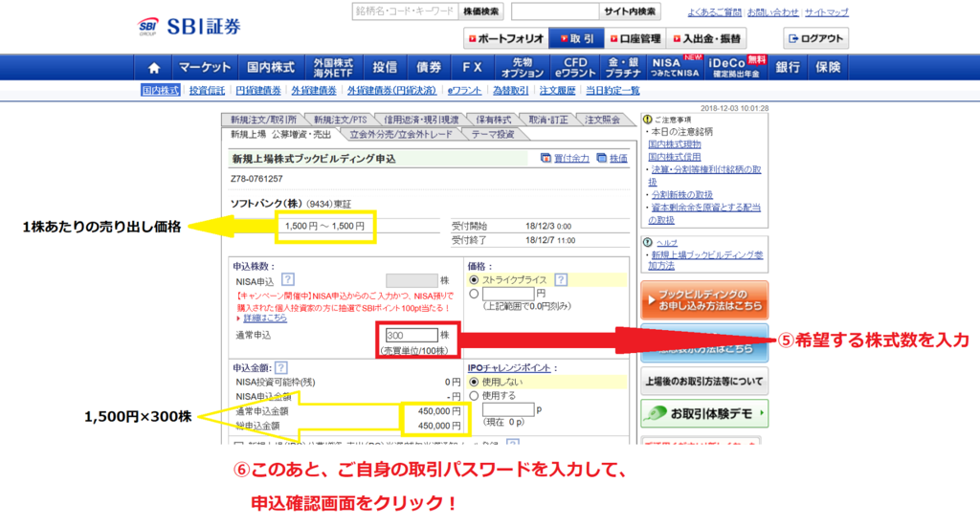Click the home icon in navigation bar
Image resolution: width=980 pixels, height=527 pixels.
(x=154, y=68)
